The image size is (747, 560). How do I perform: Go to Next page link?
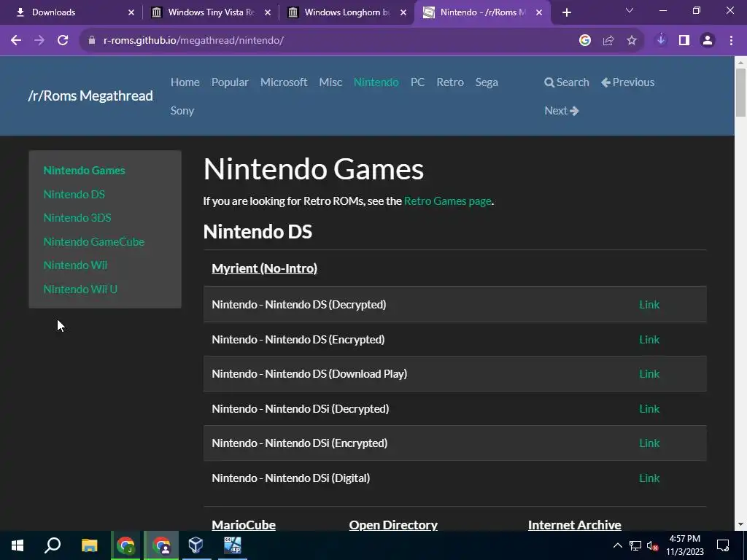click(x=561, y=111)
